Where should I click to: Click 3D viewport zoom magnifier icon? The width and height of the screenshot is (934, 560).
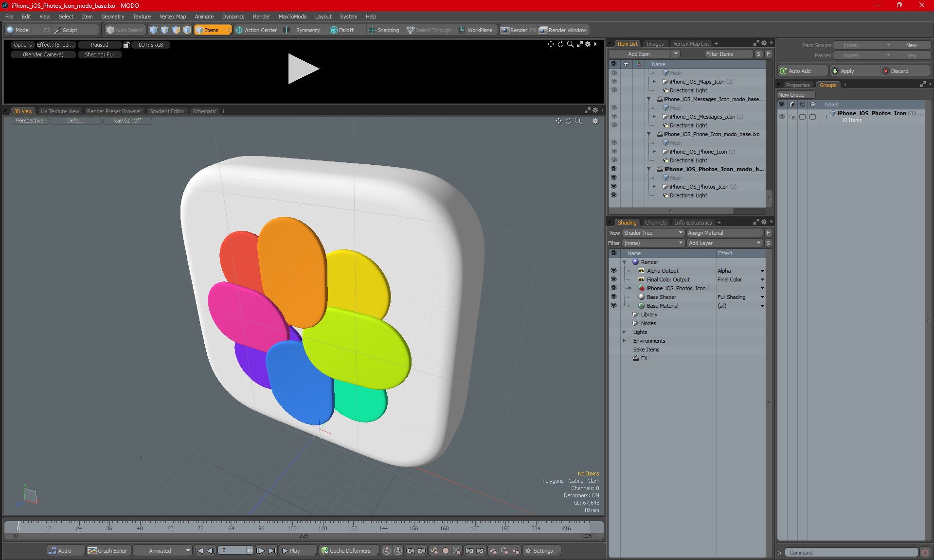click(578, 121)
